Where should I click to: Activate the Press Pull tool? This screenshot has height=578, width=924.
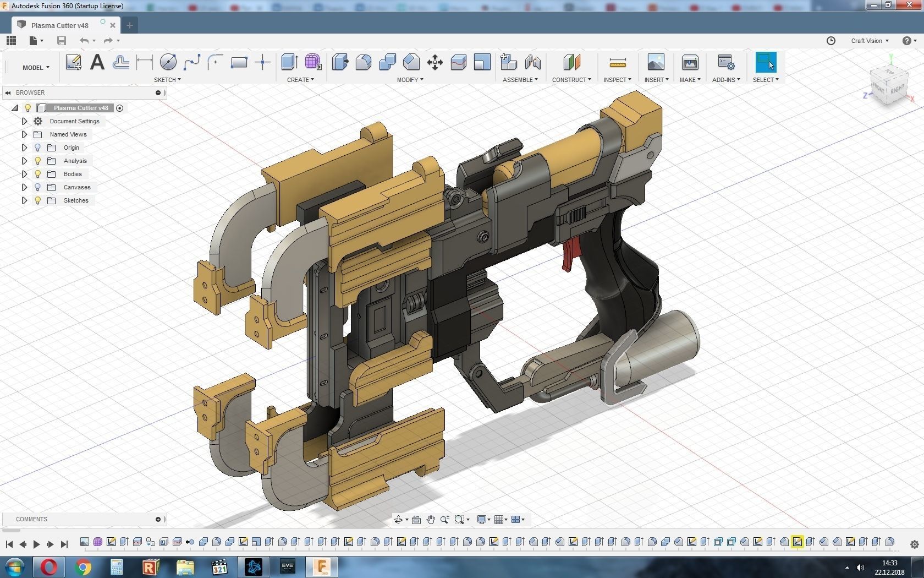point(340,62)
